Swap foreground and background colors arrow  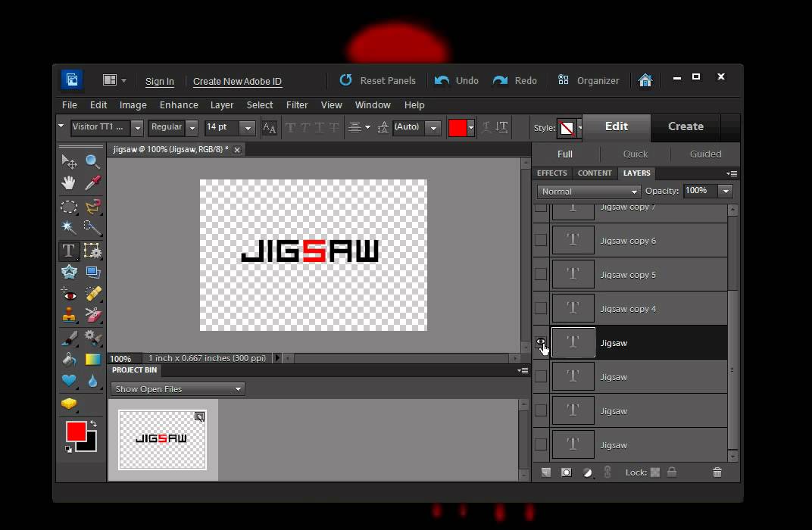[x=94, y=423]
